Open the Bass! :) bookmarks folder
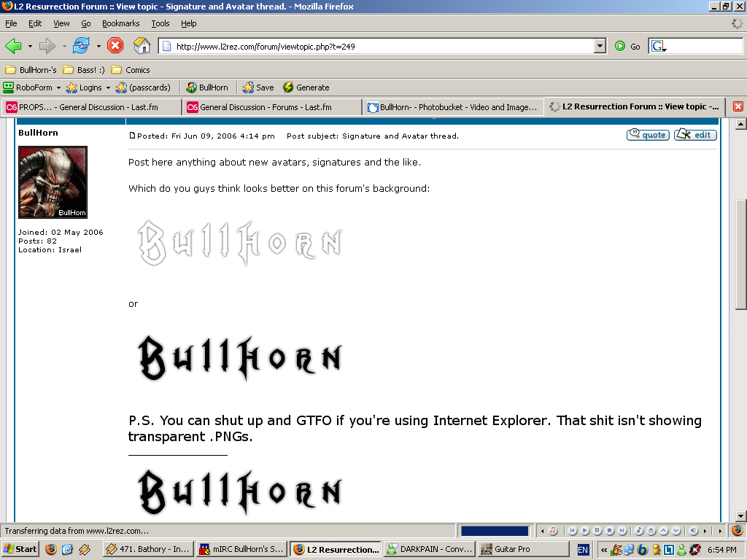Image resolution: width=747 pixels, height=560 pixels. click(85, 70)
